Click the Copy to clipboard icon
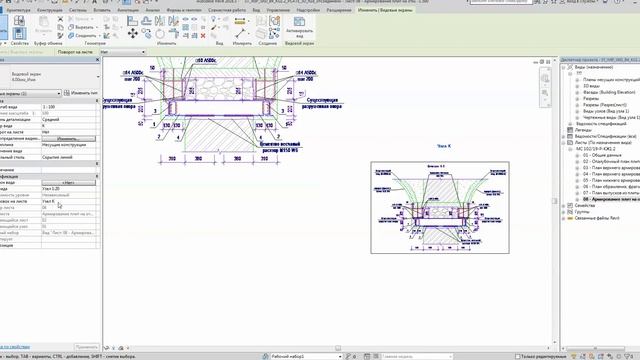Screen dimensions: 640x360 pyautogui.click(x=60, y=27)
